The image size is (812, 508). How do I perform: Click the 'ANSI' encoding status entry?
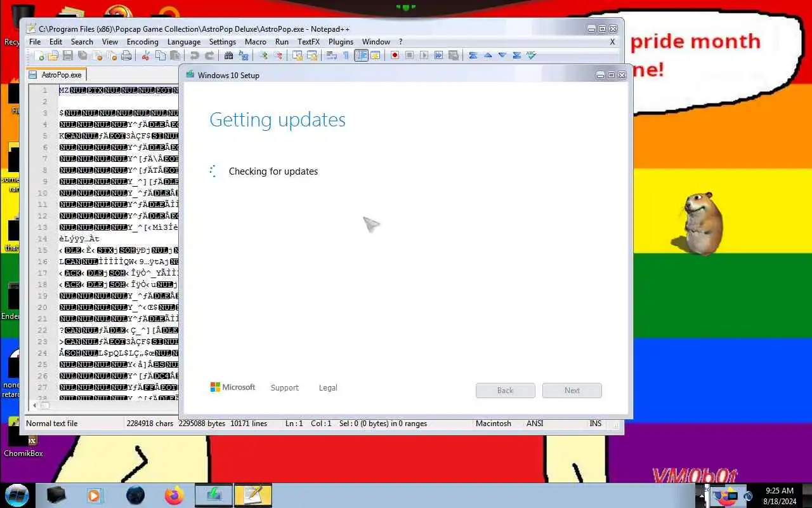point(535,424)
